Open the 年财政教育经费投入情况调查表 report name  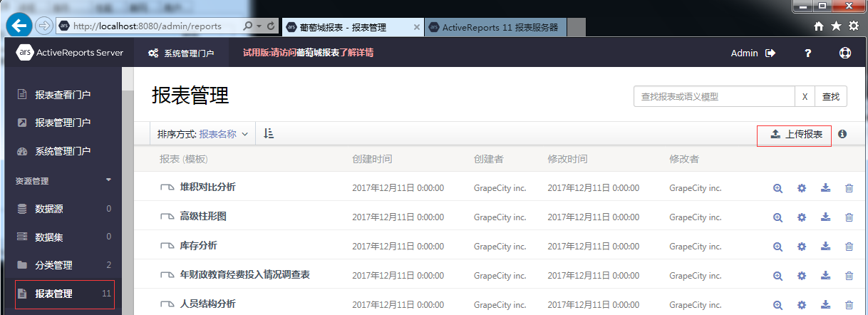[244, 274]
